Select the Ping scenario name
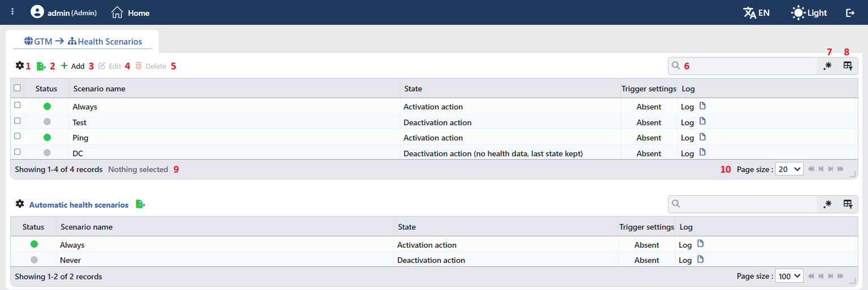This screenshot has height=290, width=868. coord(80,138)
